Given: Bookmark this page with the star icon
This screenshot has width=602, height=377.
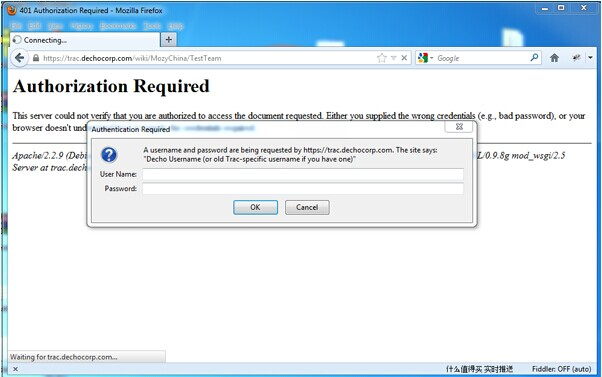Looking at the screenshot, I should (x=381, y=58).
